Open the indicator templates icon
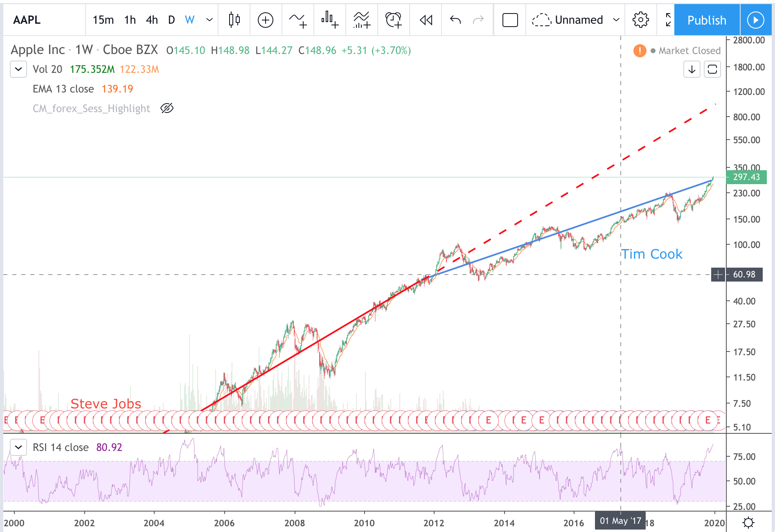 coord(362,20)
